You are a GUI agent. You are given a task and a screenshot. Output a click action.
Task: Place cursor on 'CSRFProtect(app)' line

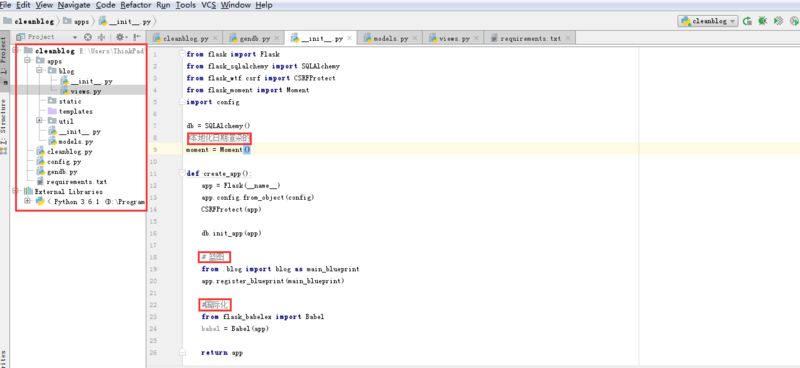231,209
